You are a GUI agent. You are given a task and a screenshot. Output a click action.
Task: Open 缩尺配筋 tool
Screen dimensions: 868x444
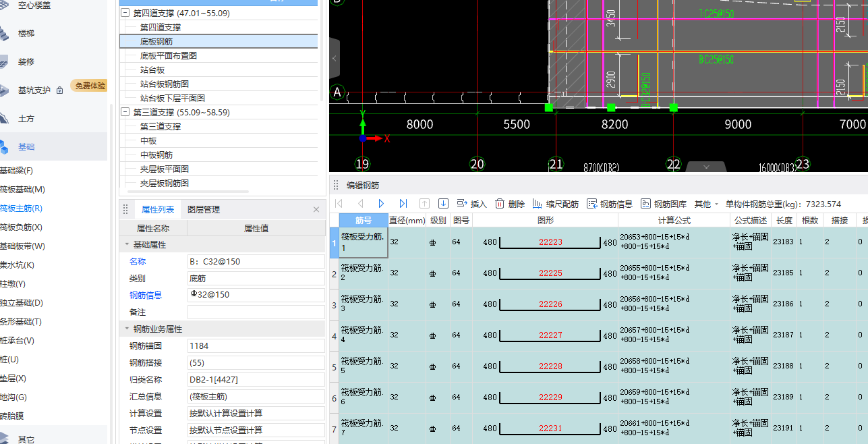(555, 204)
